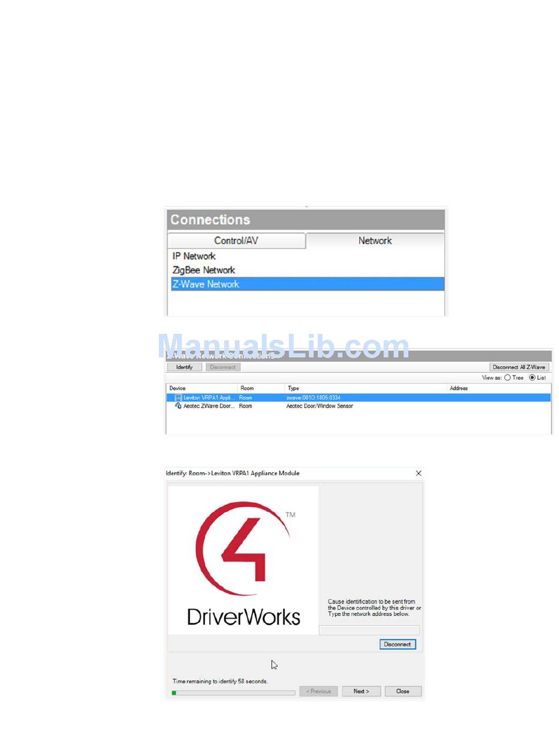Select the Tree view radio button

[507, 377]
